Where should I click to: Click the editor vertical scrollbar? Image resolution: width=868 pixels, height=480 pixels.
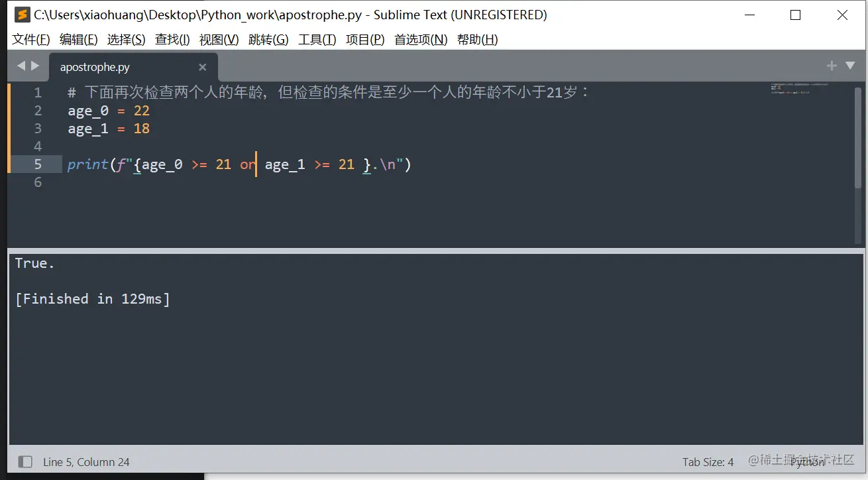click(859, 139)
